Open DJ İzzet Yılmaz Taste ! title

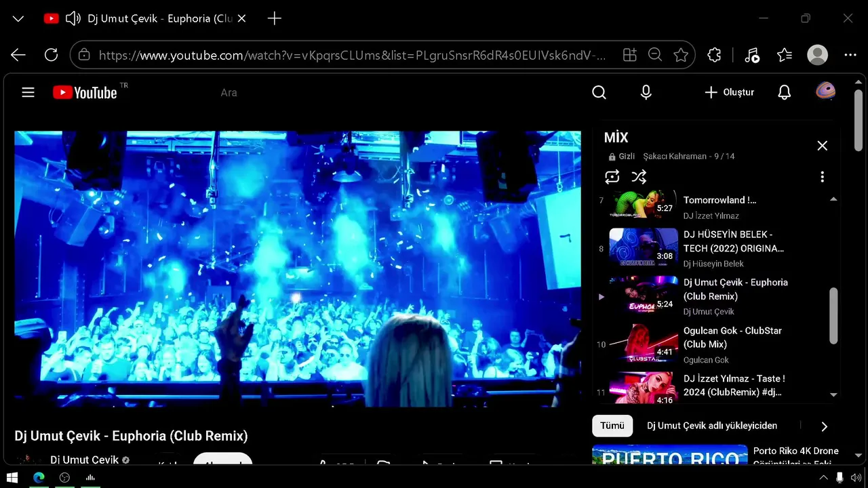tap(734, 385)
